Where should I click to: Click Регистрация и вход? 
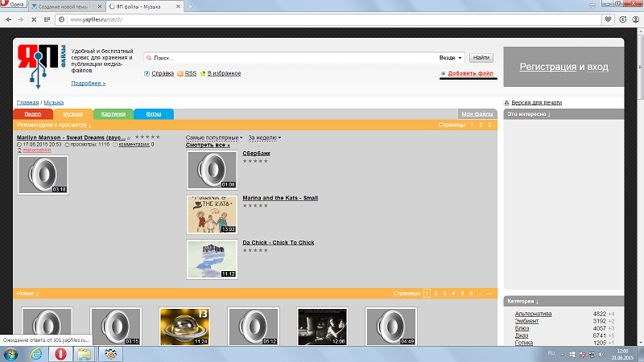point(563,66)
